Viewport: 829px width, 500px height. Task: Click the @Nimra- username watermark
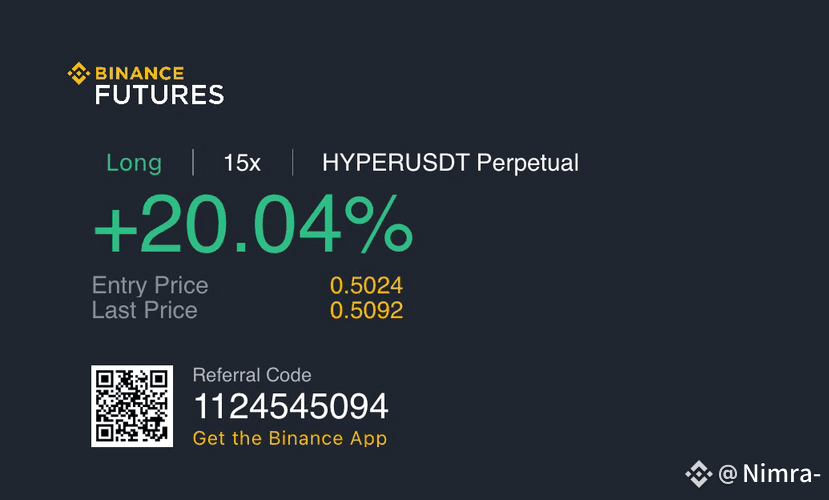pyautogui.click(x=769, y=473)
